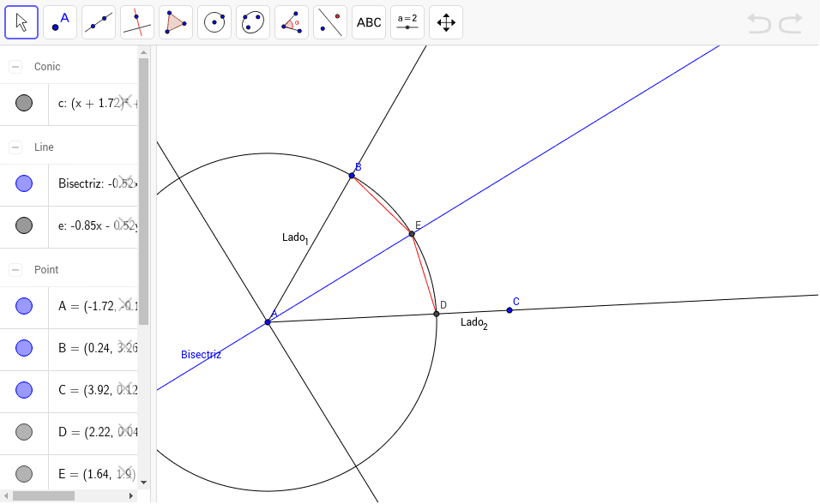The width and height of the screenshot is (820, 504).
Task: Click the blue Bisectriz label
Action: coord(201,355)
